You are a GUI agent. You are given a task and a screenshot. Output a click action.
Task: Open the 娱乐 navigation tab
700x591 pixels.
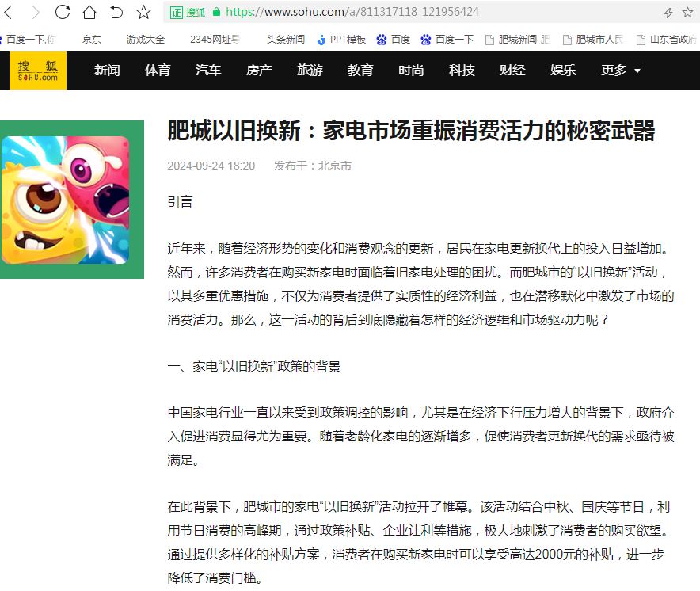tap(563, 71)
